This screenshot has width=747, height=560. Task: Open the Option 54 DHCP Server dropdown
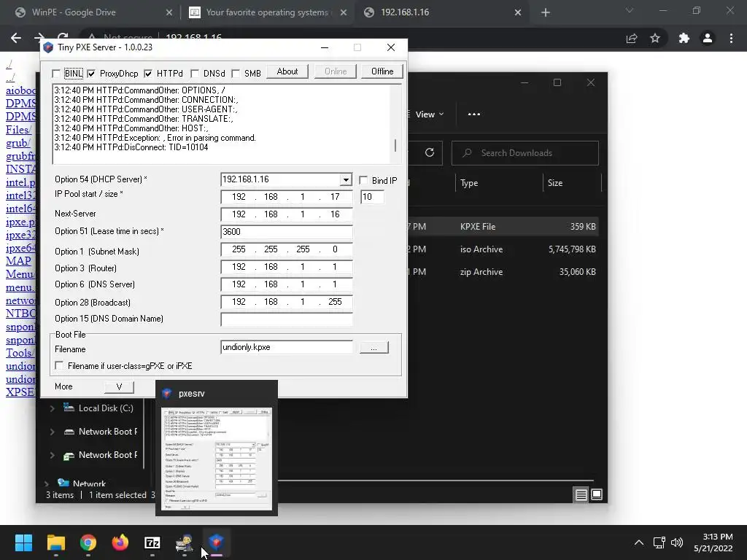[346, 179]
